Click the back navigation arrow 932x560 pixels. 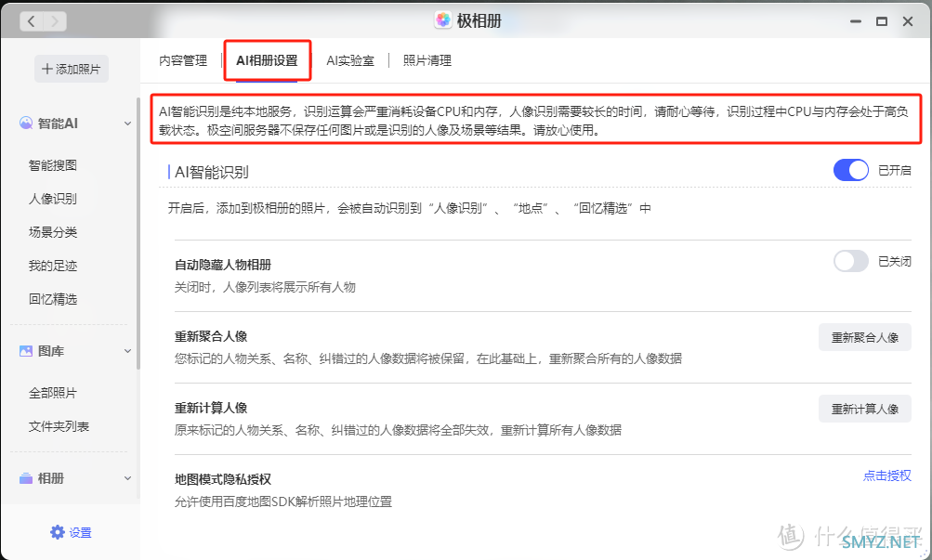31,21
